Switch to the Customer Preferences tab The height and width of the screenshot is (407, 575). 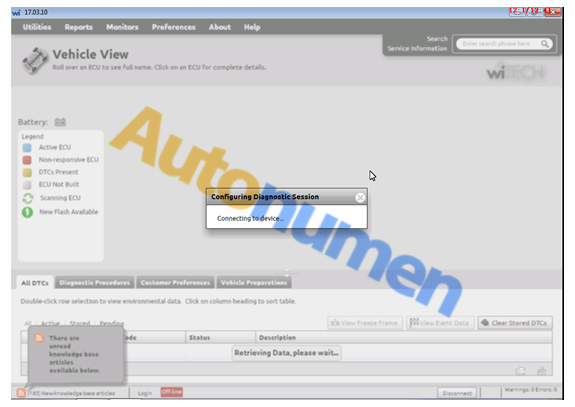[175, 283]
